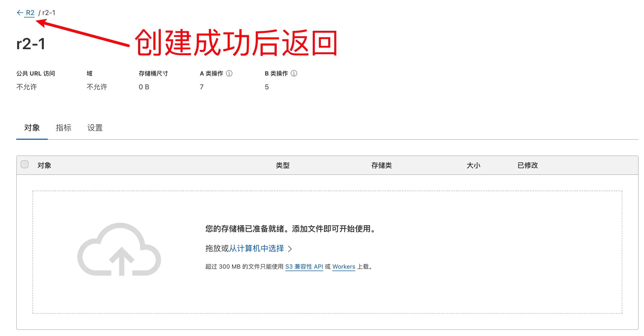
Task: Click the info icon beside A 类操作
Action: (x=229, y=73)
